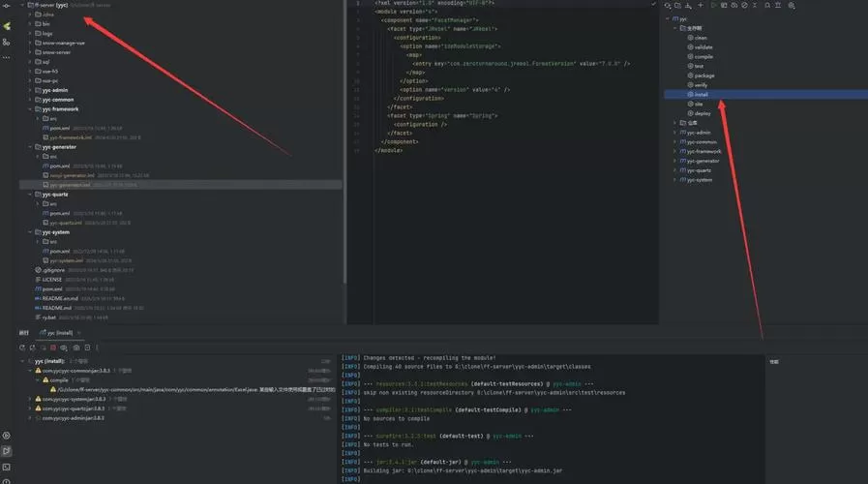Expand yyc-admin module in Maven panel

click(674, 133)
